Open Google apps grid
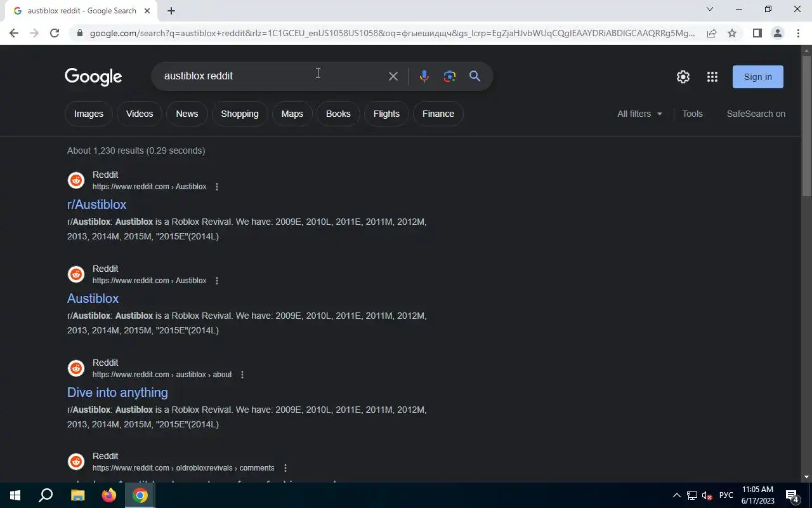The image size is (812, 508). pyautogui.click(x=712, y=77)
